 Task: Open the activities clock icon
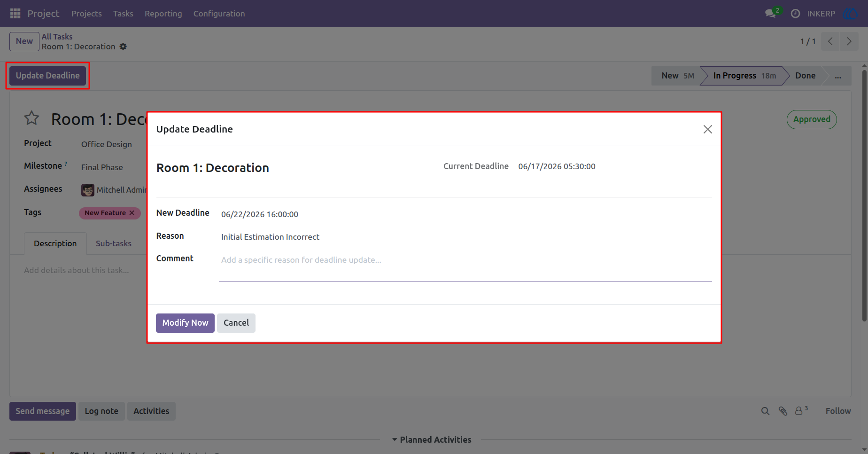[795, 14]
